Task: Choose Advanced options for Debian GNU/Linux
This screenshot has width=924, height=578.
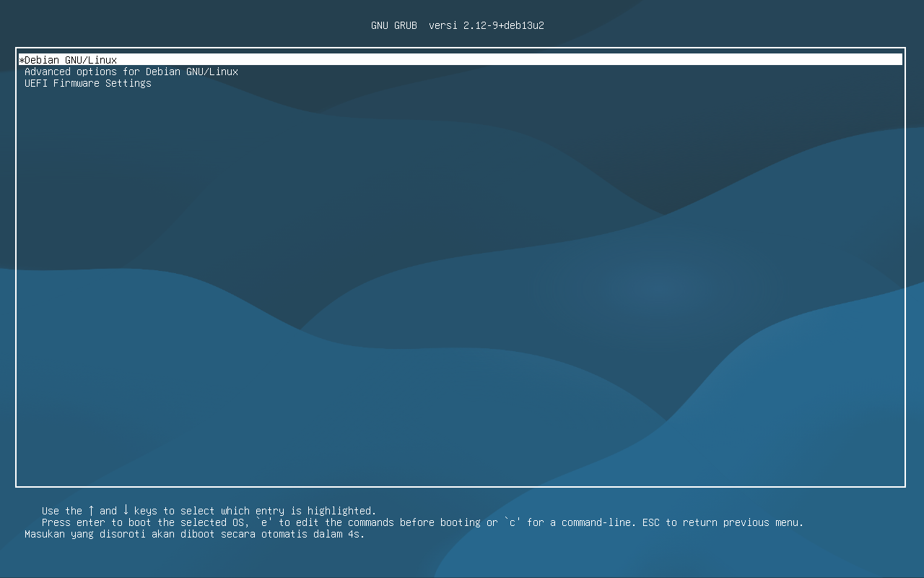Action: click(x=131, y=72)
